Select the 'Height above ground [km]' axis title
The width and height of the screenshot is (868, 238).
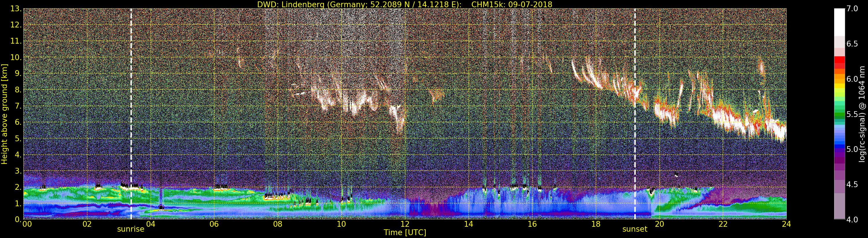(x=4, y=114)
